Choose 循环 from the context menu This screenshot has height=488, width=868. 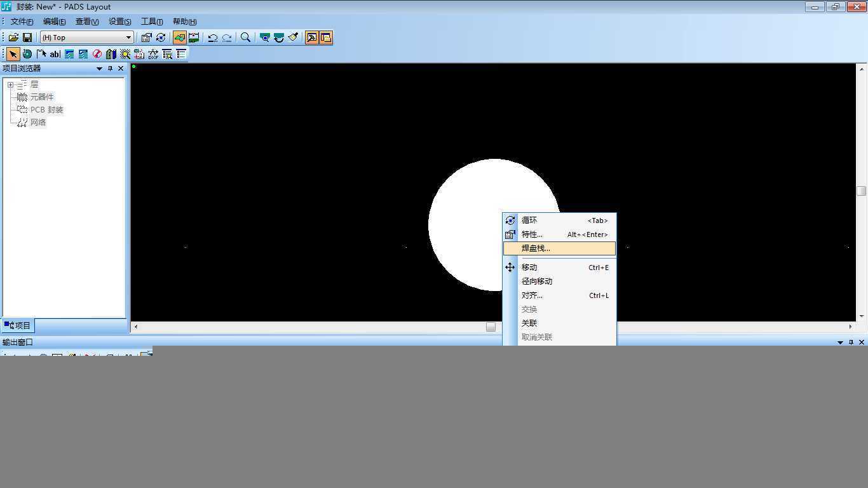coord(559,220)
